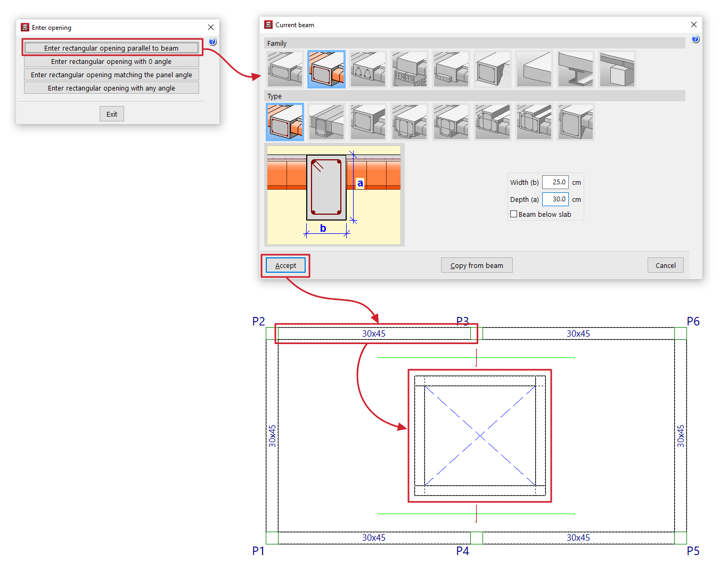Select the plain slab edge family icon
Screen dimensions: 728x570
[x=534, y=69]
